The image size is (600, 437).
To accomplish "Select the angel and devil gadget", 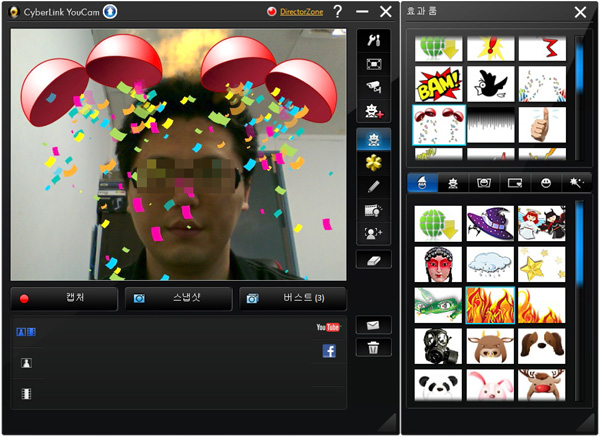I will [x=541, y=223].
